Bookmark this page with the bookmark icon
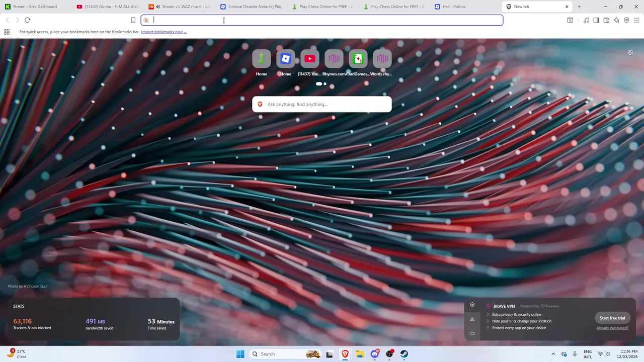The width and height of the screenshot is (644, 362). click(133, 20)
